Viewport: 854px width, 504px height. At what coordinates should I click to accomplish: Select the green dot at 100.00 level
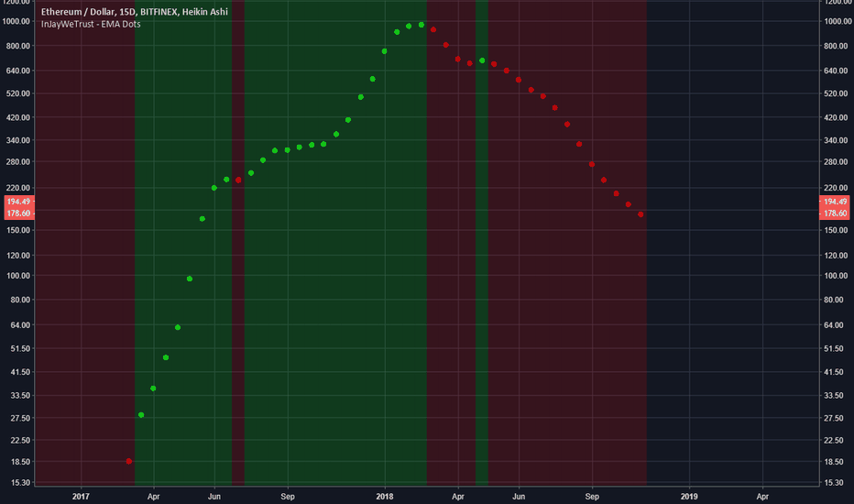(x=190, y=279)
